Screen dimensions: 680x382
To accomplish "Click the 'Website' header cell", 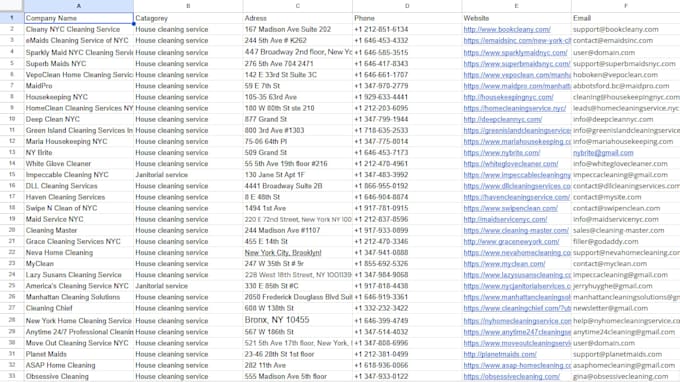I will pos(517,18).
